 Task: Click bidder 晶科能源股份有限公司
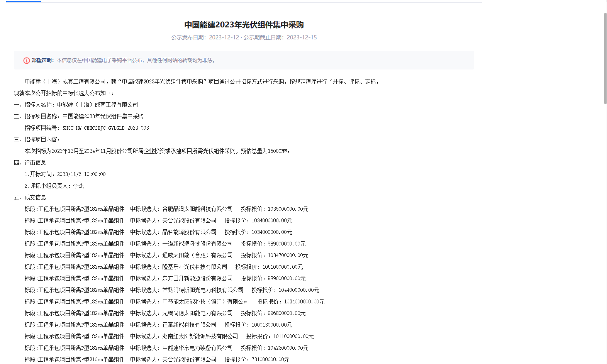coord(189,232)
